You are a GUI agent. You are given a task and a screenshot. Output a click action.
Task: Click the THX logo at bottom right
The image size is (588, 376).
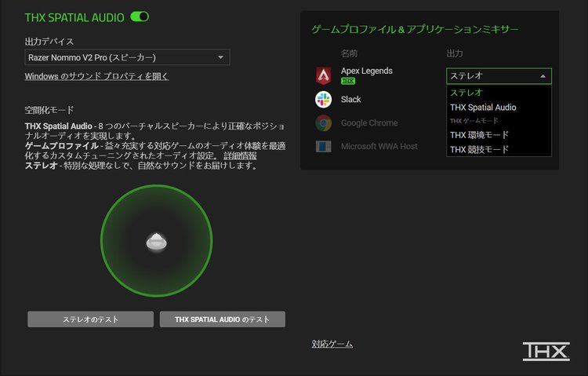click(x=546, y=351)
